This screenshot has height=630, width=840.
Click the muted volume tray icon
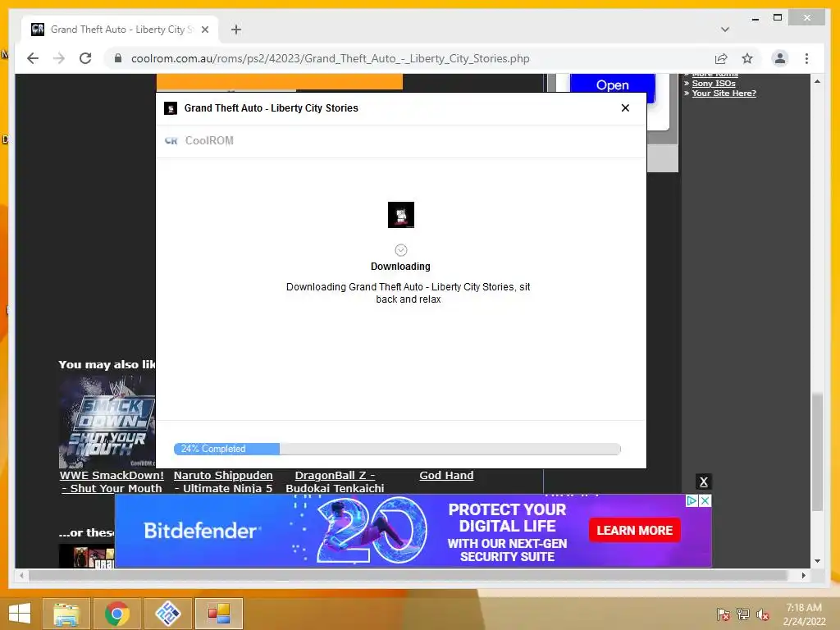[763, 614]
